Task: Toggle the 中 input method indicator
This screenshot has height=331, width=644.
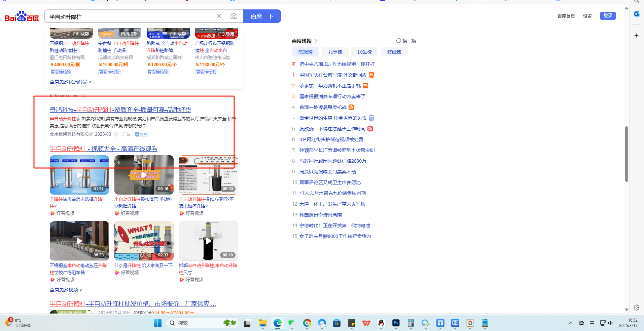Action: coord(592,323)
